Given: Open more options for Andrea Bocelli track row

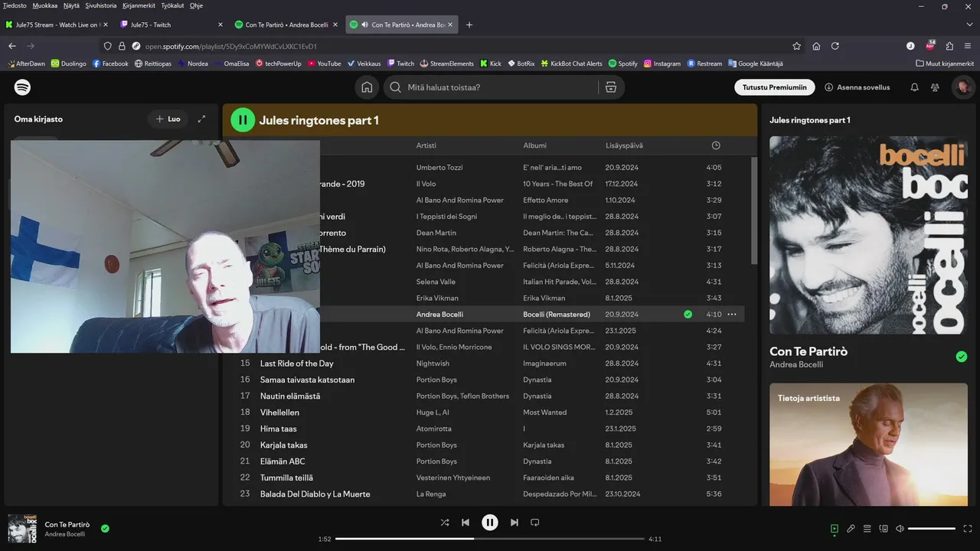Looking at the screenshot, I should pos(732,315).
